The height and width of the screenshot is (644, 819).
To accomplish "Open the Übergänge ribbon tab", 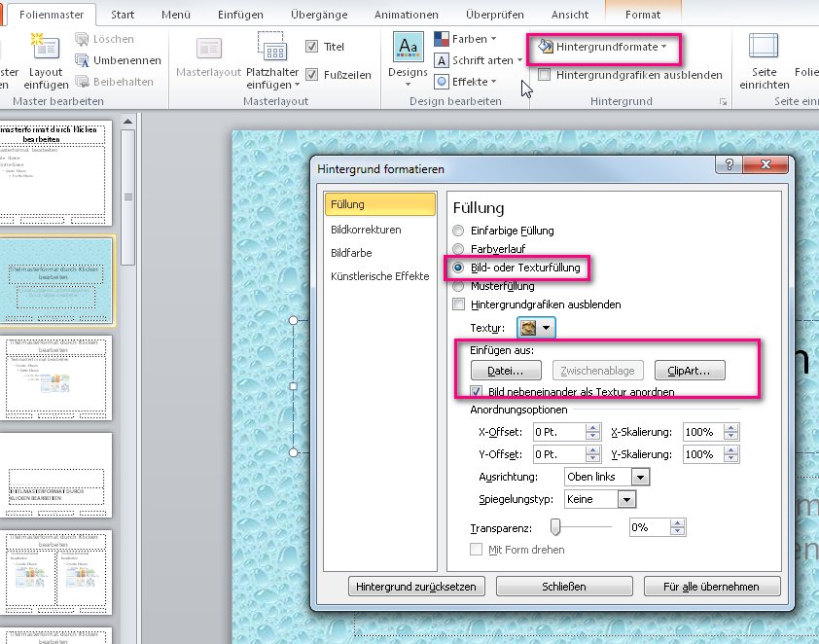I will point(319,15).
